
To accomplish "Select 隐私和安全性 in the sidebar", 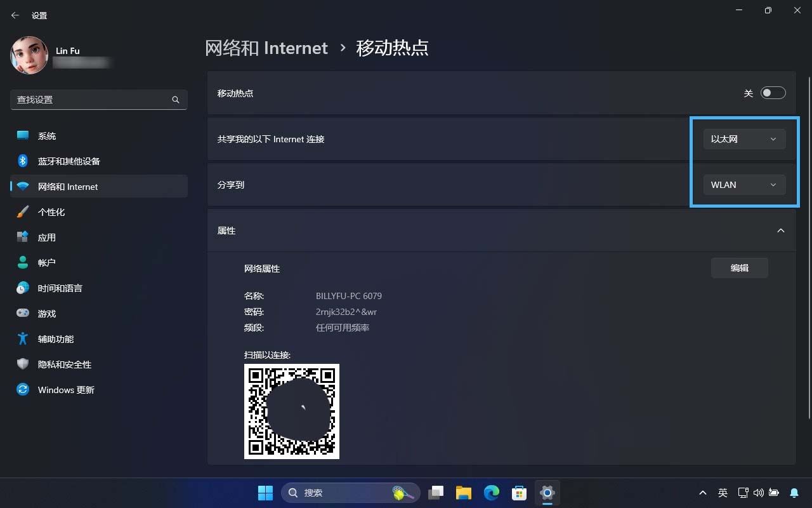I will click(x=65, y=364).
